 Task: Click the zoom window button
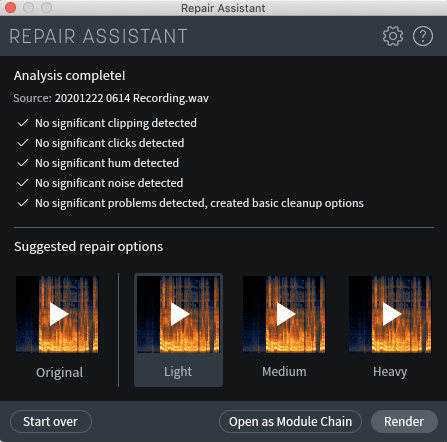[47, 7]
